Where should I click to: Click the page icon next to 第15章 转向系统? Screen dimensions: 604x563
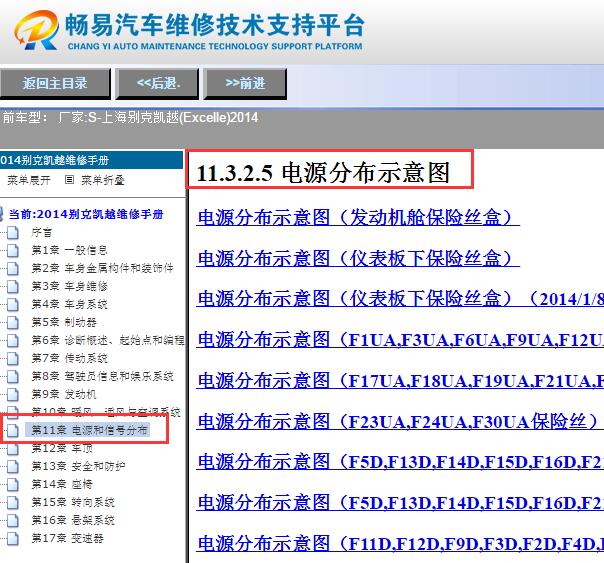click(13, 502)
